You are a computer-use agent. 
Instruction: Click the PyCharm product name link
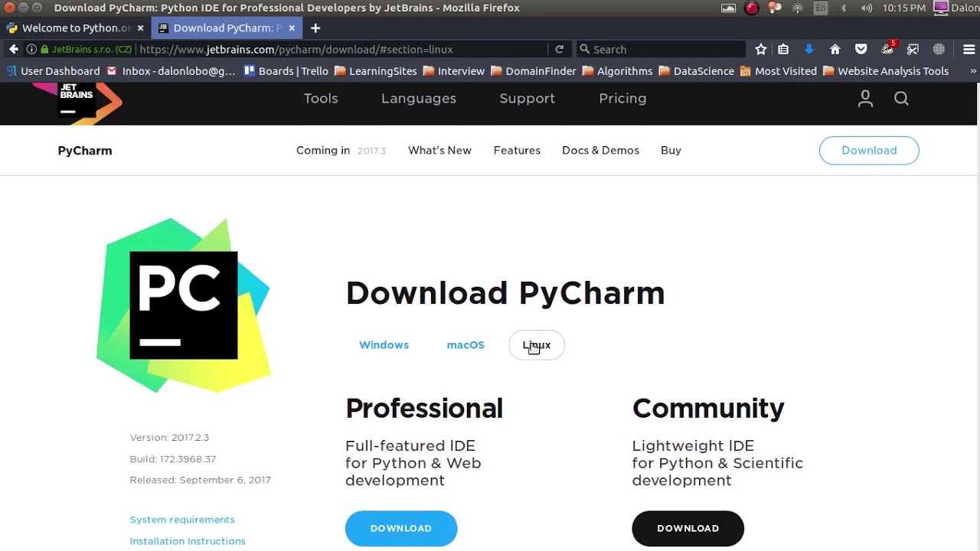(x=85, y=151)
